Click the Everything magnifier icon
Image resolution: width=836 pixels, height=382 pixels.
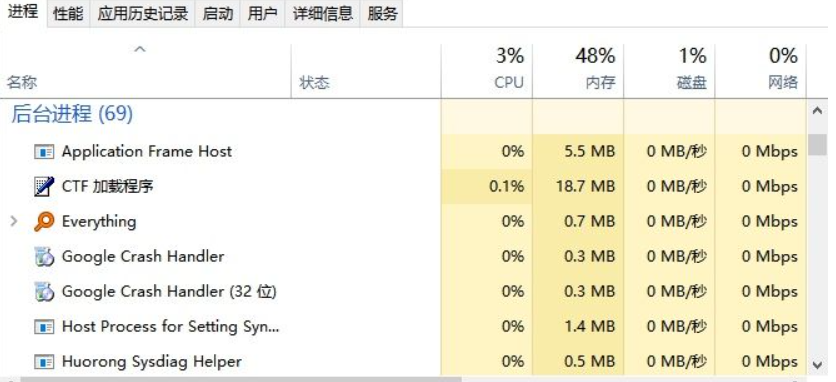tap(44, 221)
